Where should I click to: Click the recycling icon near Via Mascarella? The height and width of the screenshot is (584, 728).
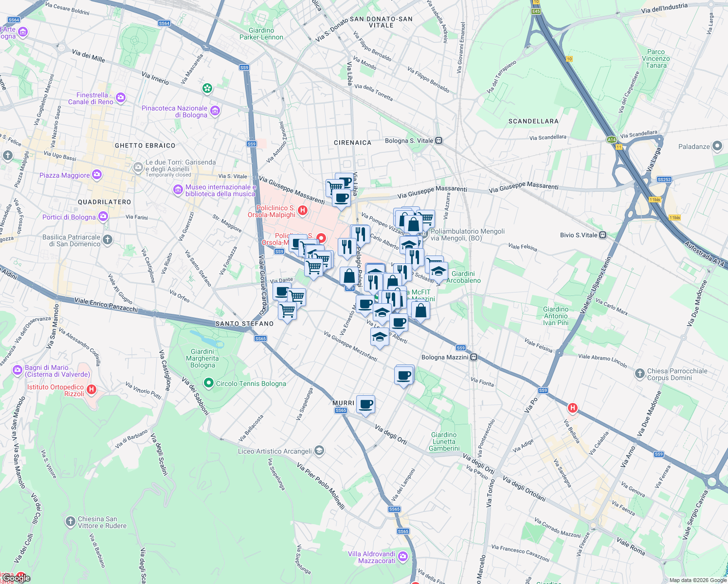(208, 89)
